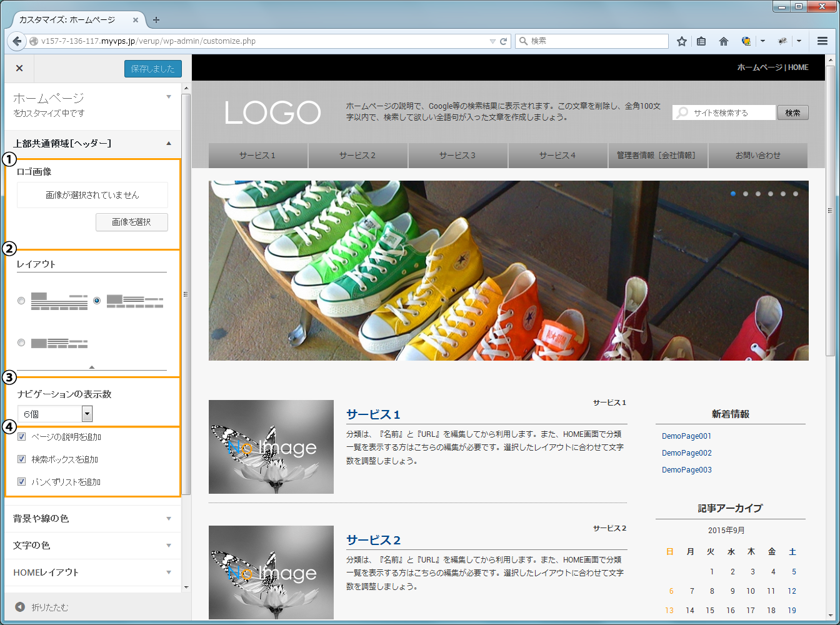
Task: Click the 折りたたむ collapse icon
Action: pyautogui.click(x=20, y=607)
